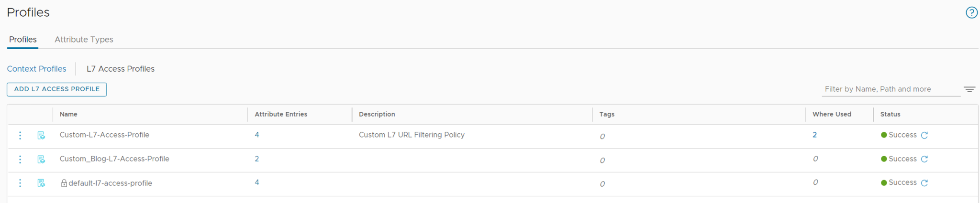
Task: Refresh status of default-l7-access-profile
Action: tap(924, 183)
